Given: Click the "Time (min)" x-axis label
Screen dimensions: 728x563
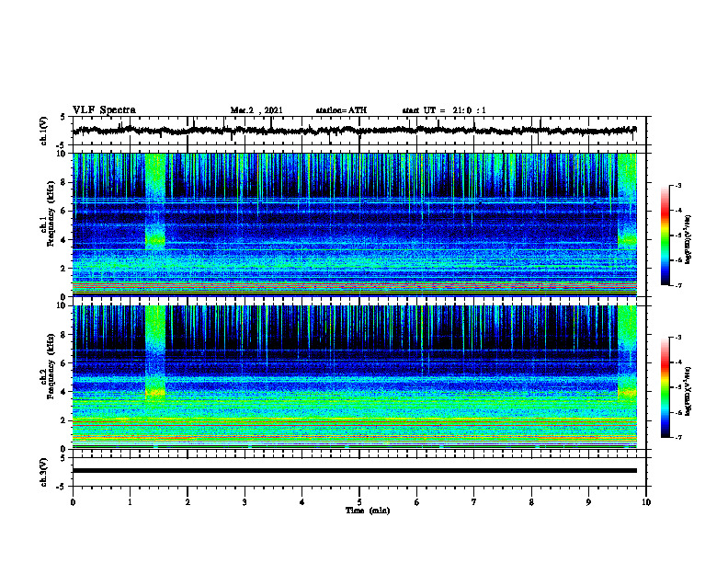Looking at the screenshot, I should pyautogui.click(x=368, y=511).
